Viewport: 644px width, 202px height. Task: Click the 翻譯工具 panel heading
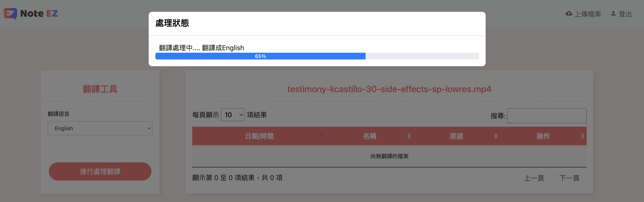coord(100,89)
